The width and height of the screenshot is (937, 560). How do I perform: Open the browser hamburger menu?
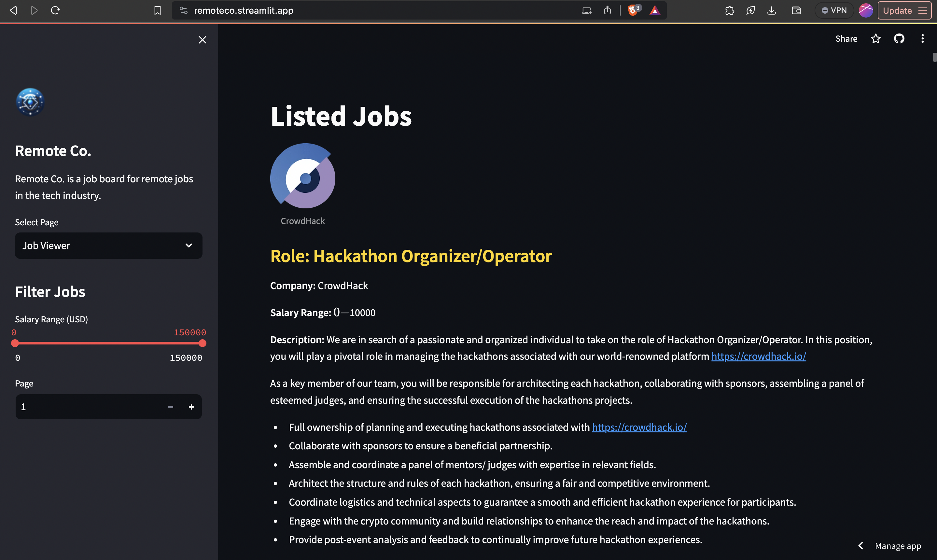click(922, 10)
